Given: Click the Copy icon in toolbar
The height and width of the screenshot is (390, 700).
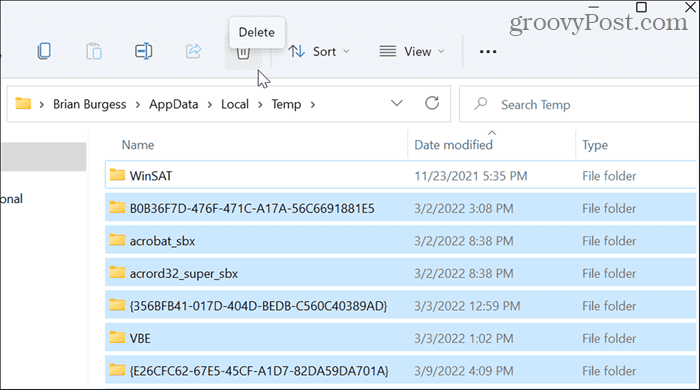Looking at the screenshot, I should pos(44,51).
